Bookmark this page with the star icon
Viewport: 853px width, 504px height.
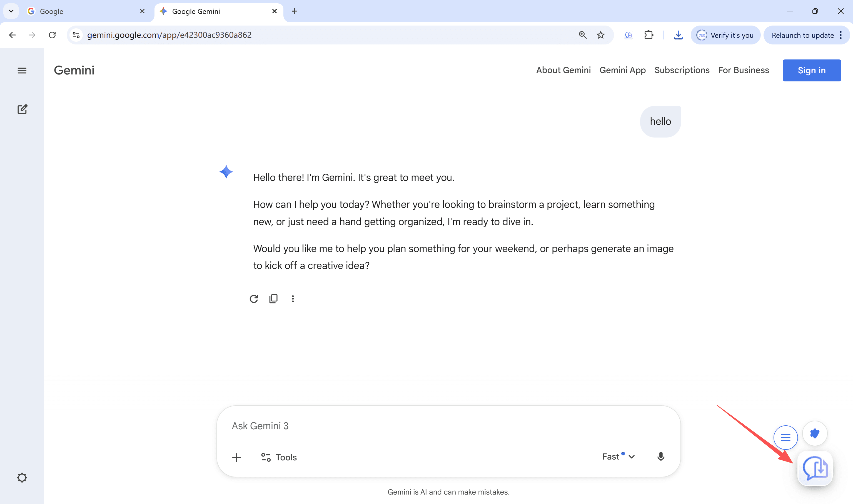[x=601, y=35]
